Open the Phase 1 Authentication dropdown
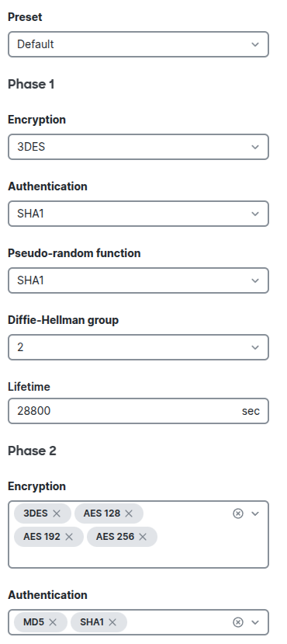The width and height of the screenshot is (287, 644). 138,214
